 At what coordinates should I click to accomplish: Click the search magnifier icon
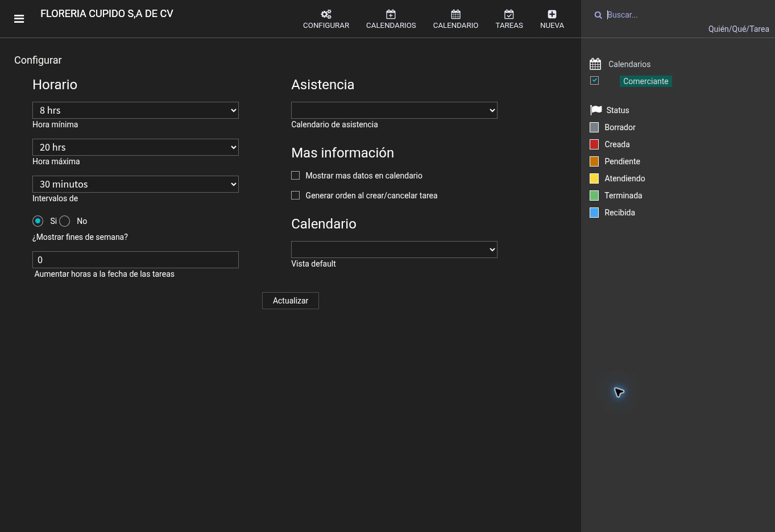[598, 15]
